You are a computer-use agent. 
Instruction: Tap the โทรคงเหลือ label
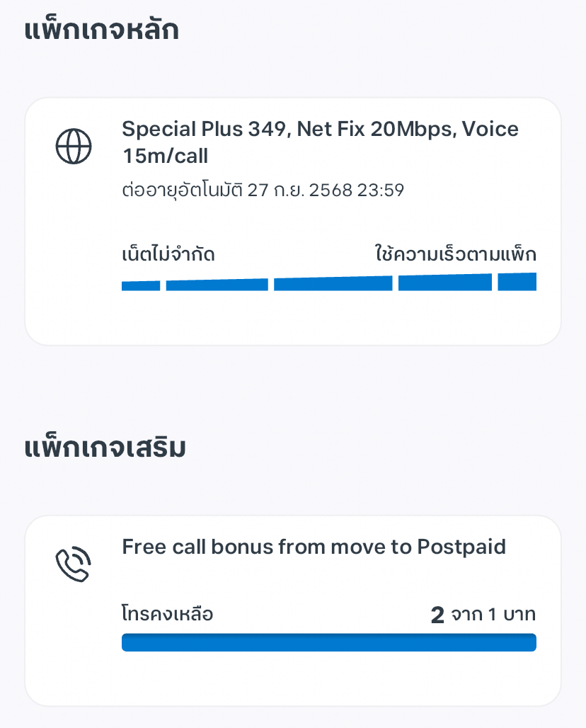pyautogui.click(x=167, y=613)
